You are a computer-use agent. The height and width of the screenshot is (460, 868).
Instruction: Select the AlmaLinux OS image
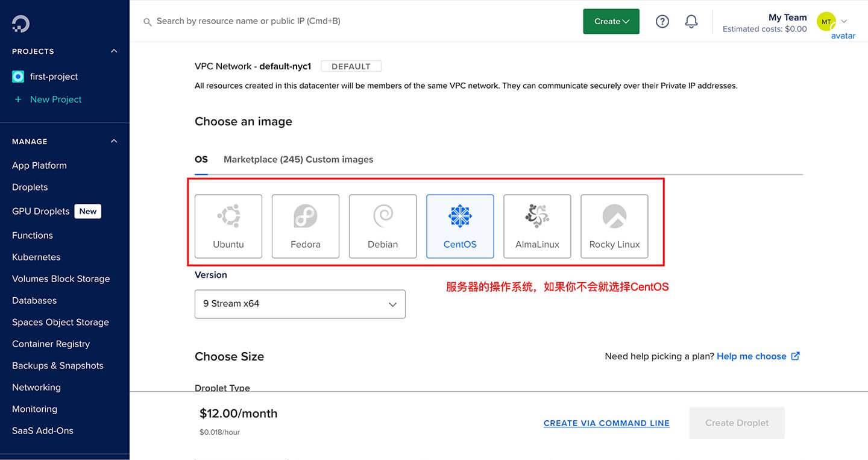coord(537,226)
